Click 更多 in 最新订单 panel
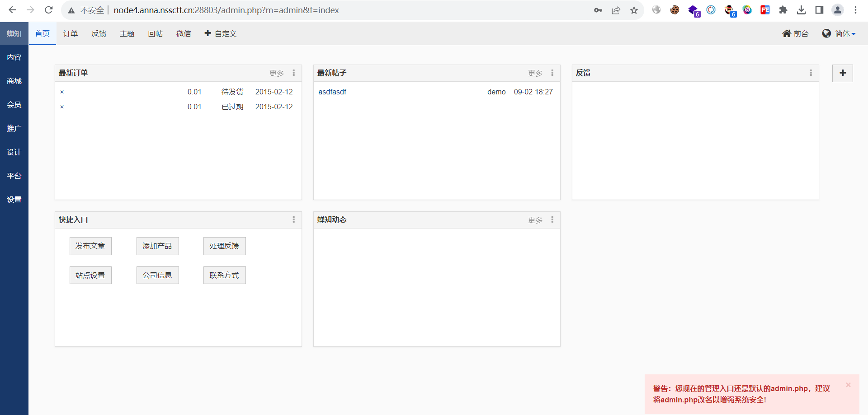 tap(277, 73)
